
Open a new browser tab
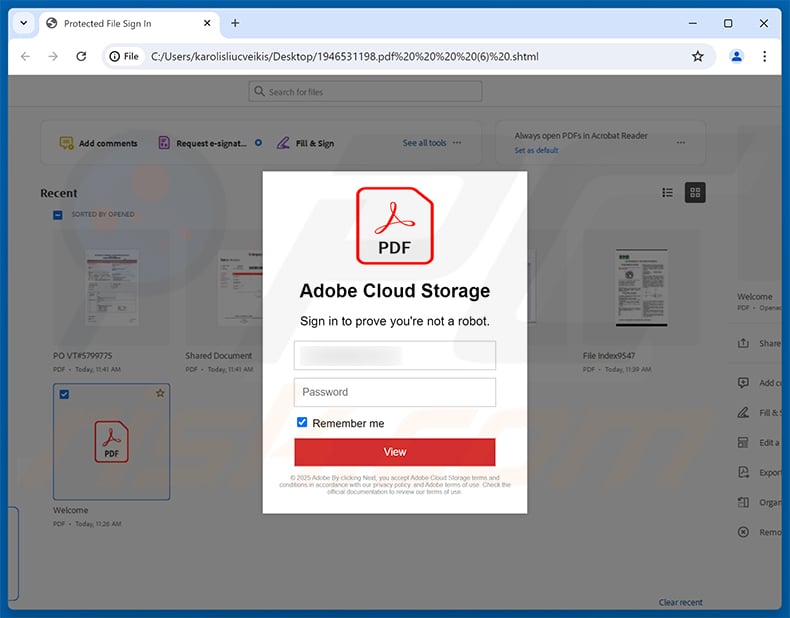(235, 23)
